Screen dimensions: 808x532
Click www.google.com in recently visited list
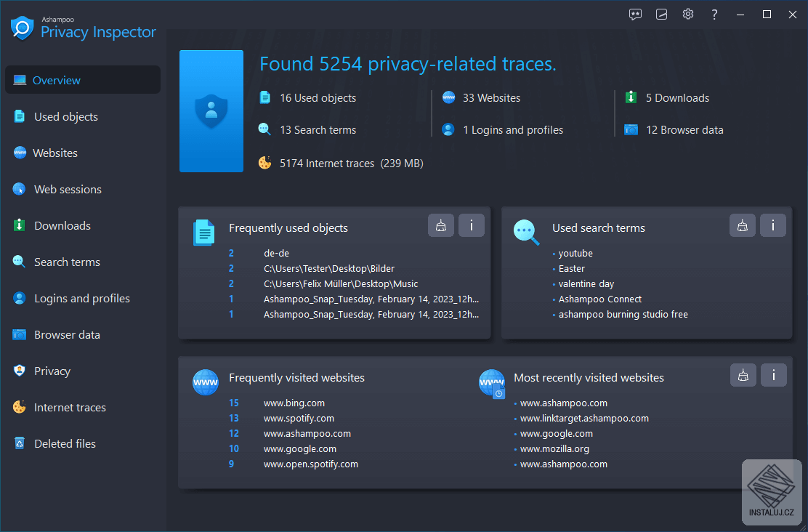click(x=556, y=434)
